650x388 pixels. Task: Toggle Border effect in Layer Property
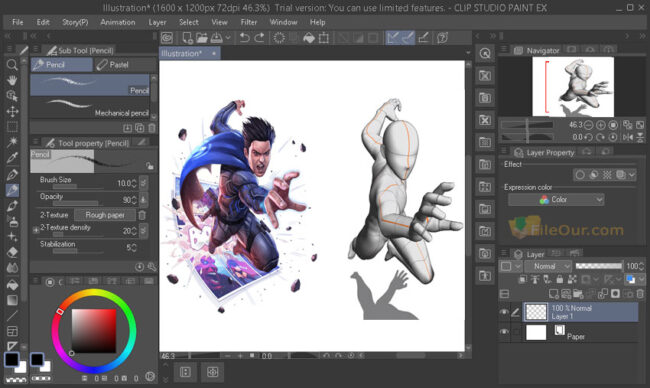point(580,175)
